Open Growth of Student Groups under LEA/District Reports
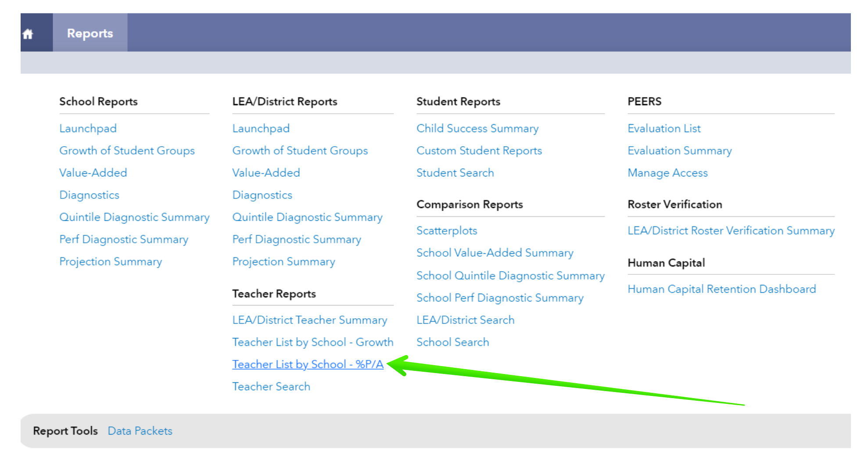This screenshot has height=460, width=868. click(x=300, y=151)
